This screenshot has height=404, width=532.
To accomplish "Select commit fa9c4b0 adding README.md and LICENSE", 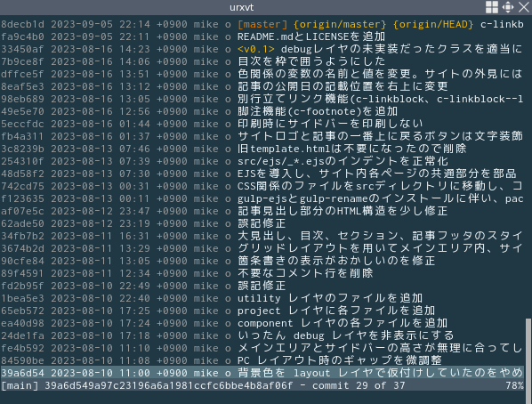I will coord(262,36).
